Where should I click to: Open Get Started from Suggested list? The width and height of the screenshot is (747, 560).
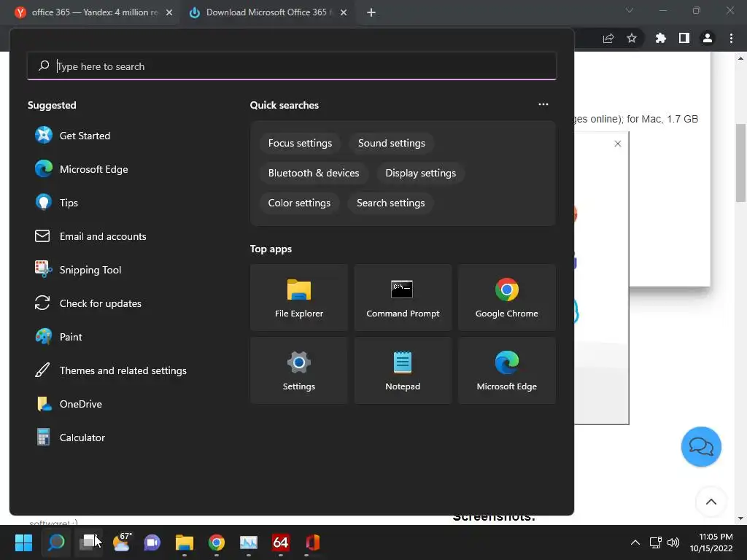72,136
